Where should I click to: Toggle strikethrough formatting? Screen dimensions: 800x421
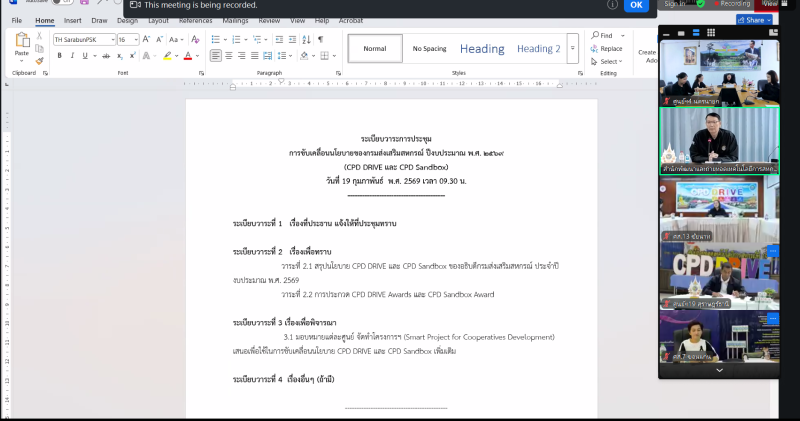tap(106, 56)
